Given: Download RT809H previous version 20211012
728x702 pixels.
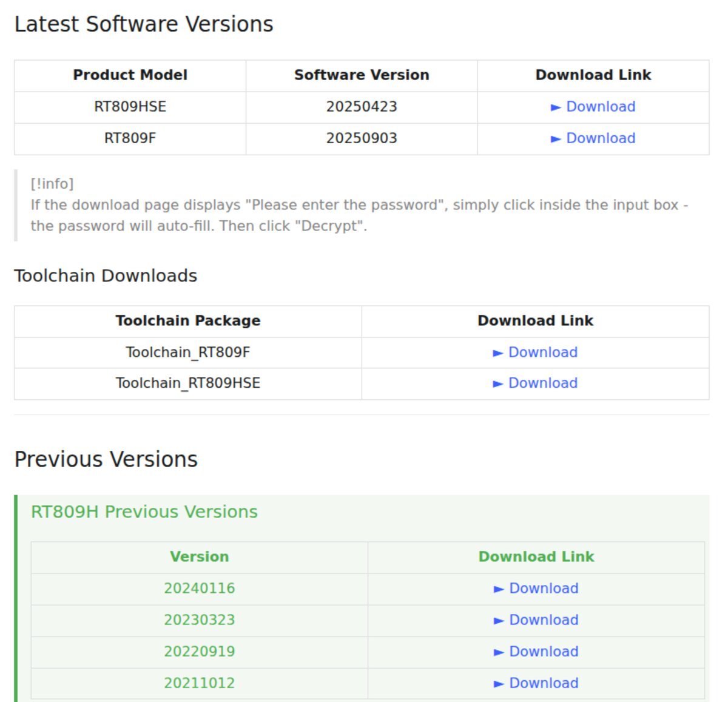Looking at the screenshot, I should pos(536,683).
